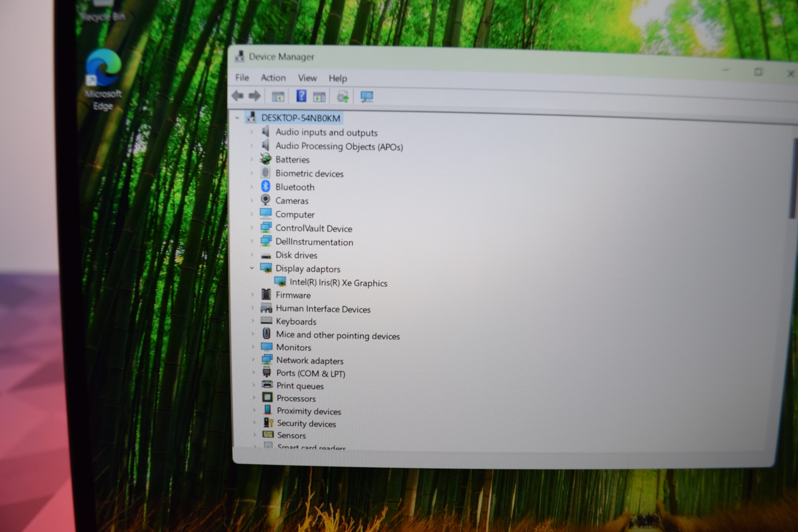
Task: Click the Security devices key icon
Action: point(268,422)
